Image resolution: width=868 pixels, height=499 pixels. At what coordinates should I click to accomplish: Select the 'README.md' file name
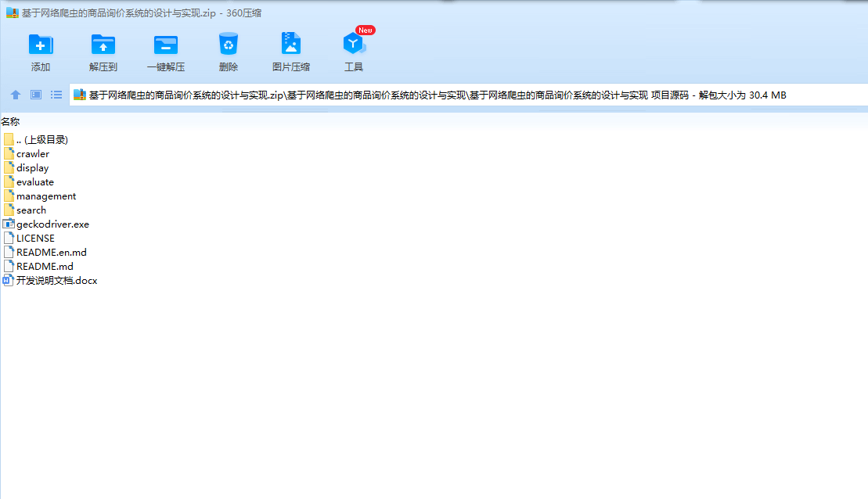[45, 267]
